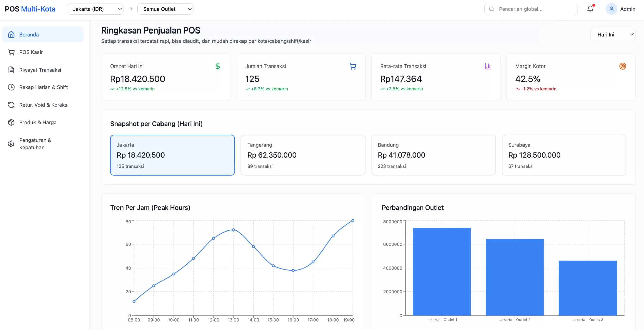The image size is (644, 330).
Task: Select the Tangerang branch card
Action: [x=303, y=155]
